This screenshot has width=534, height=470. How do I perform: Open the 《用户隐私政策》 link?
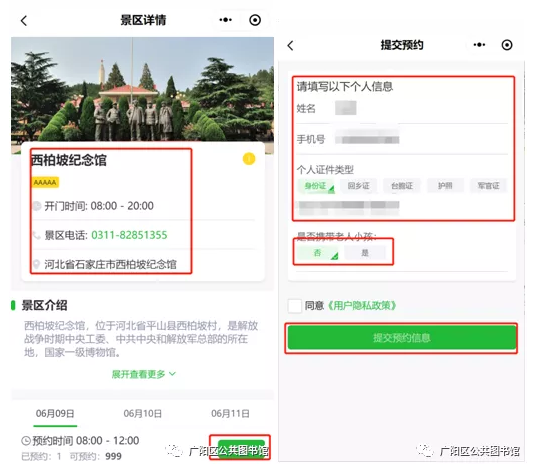click(x=361, y=306)
